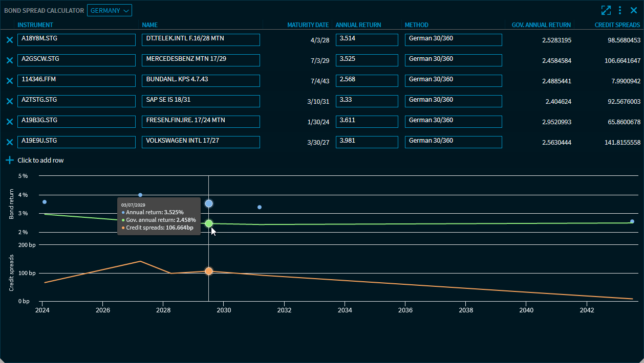
Task: Edit the annual return field showing 3.981
Action: coord(367,142)
